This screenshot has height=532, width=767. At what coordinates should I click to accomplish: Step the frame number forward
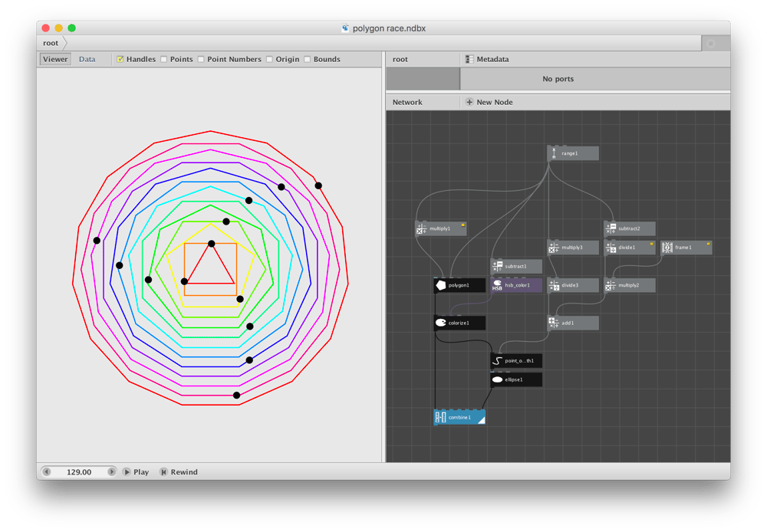(x=111, y=472)
